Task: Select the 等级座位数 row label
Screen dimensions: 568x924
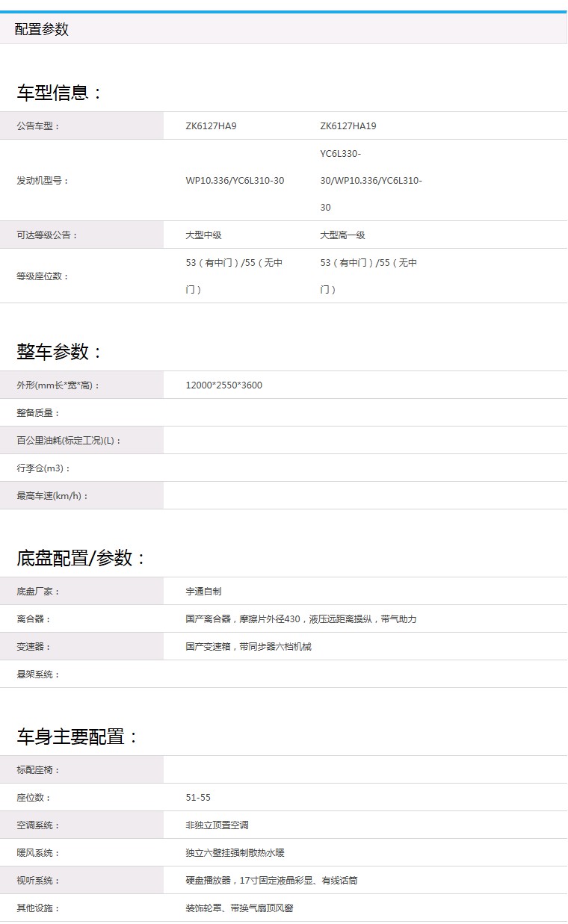Action: pyautogui.click(x=43, y=276)
